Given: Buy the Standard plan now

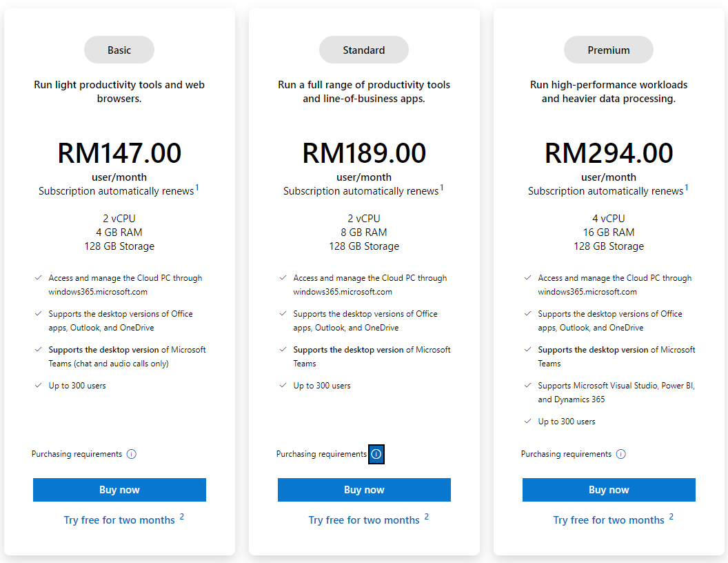Looking at the screenshot, I should (364, 490).
